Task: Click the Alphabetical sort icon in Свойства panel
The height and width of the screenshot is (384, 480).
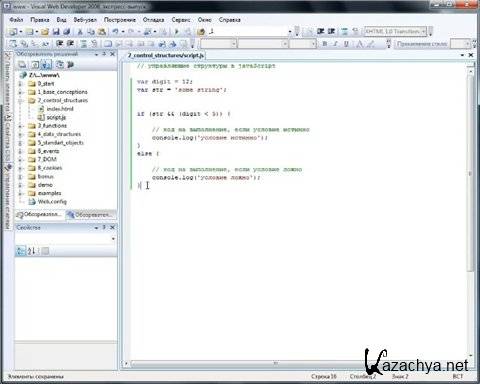Action: point(32,251)
